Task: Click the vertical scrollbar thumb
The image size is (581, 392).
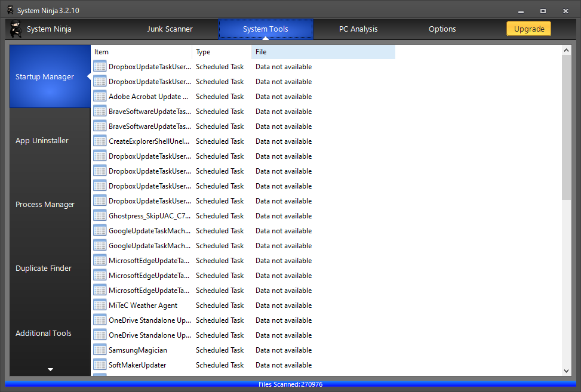Action: tap(566, 127)
